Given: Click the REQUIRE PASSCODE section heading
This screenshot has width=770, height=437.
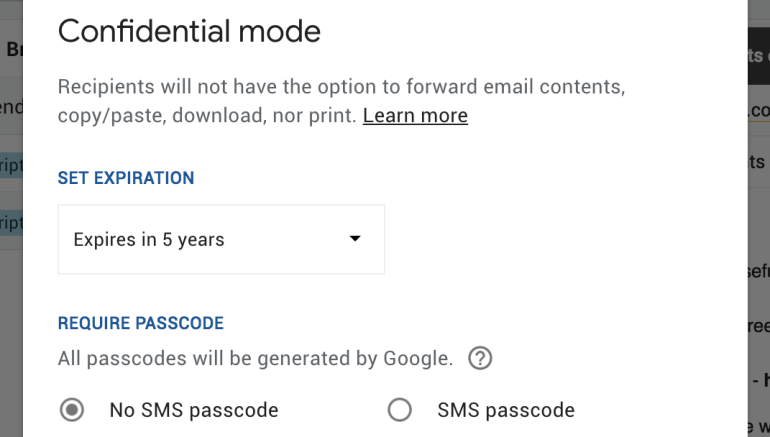Looking at the screenshot, I should [141, 323].
